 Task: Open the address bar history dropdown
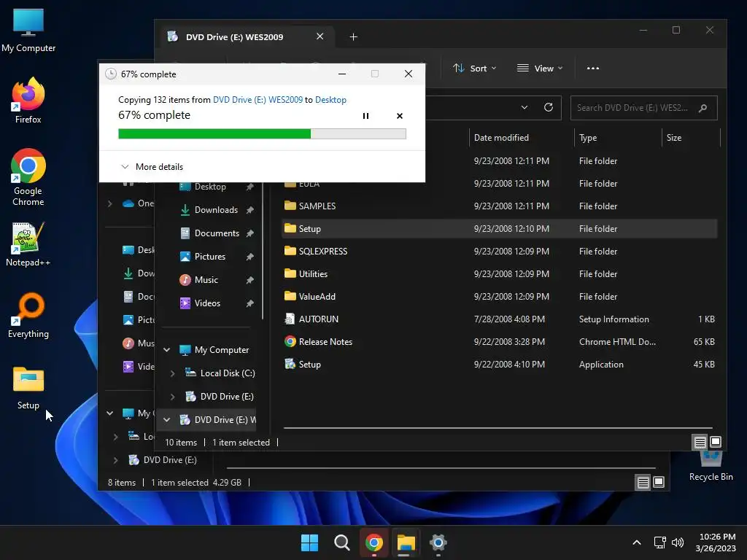point(524,107)
